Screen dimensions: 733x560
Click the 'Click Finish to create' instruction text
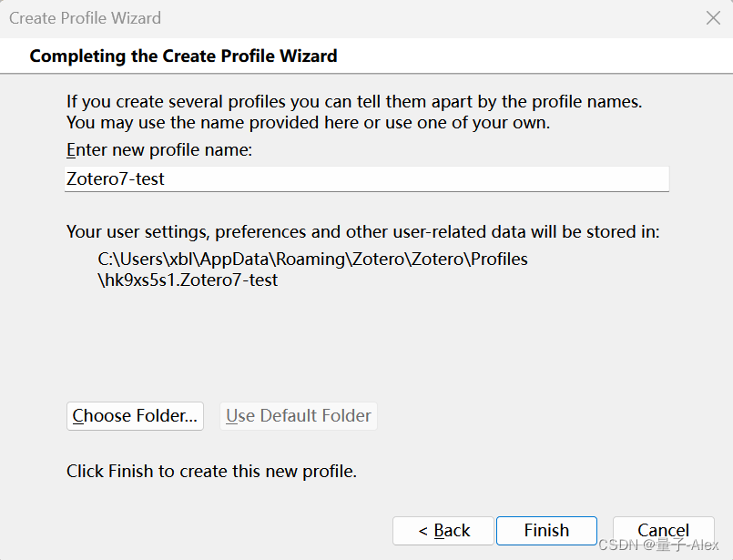[211, 471]
